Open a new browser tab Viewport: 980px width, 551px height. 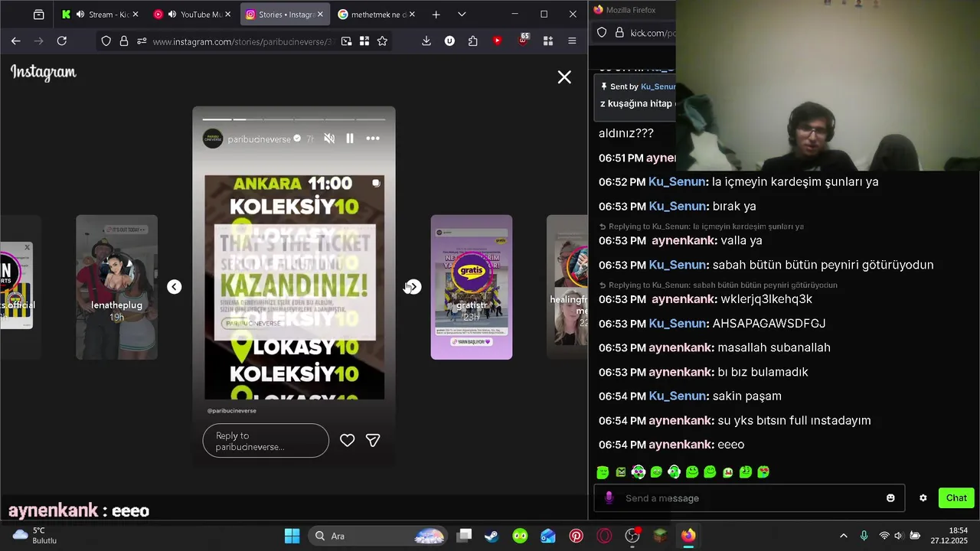pos(436,15)
